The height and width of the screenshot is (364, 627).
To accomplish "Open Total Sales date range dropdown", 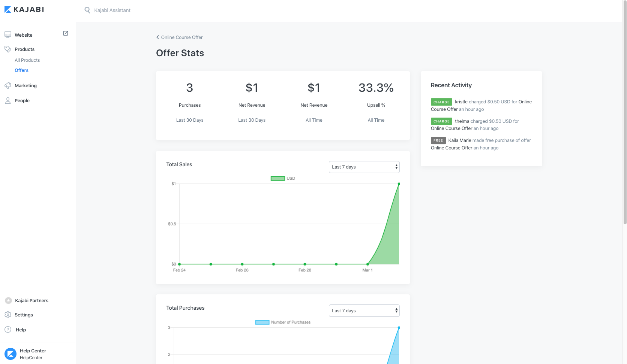I will coord(364,167).
